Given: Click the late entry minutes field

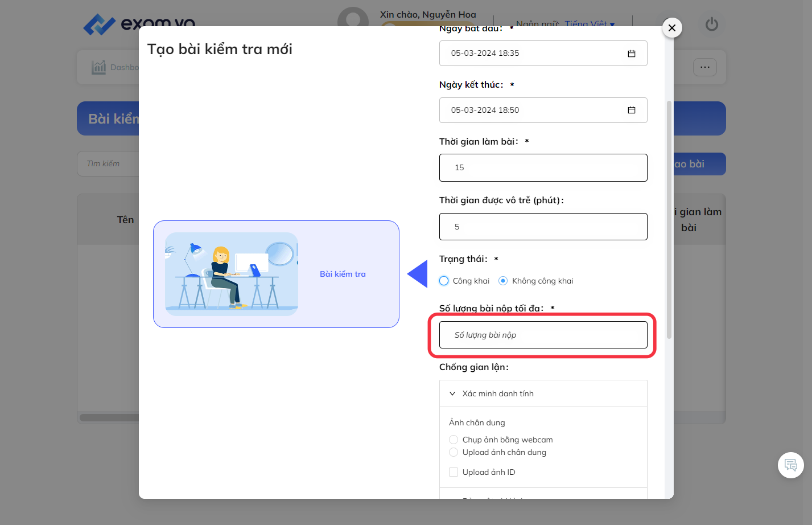Looking at the screenshot, I should (x=543, y=227).
